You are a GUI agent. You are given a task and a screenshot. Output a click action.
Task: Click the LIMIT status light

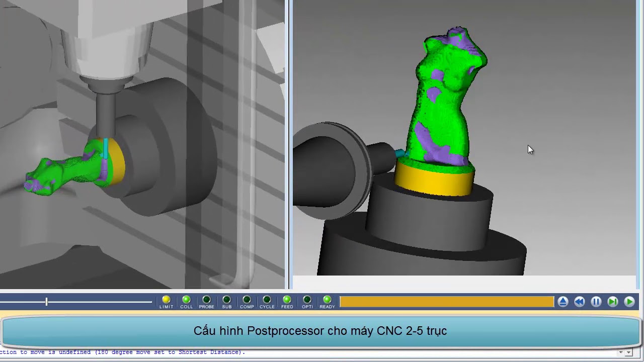pos(166,302)
